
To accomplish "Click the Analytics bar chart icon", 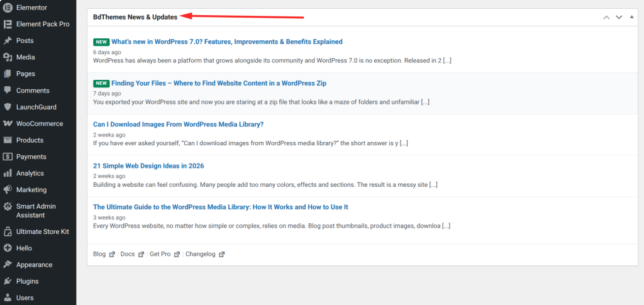I will 7,173.
